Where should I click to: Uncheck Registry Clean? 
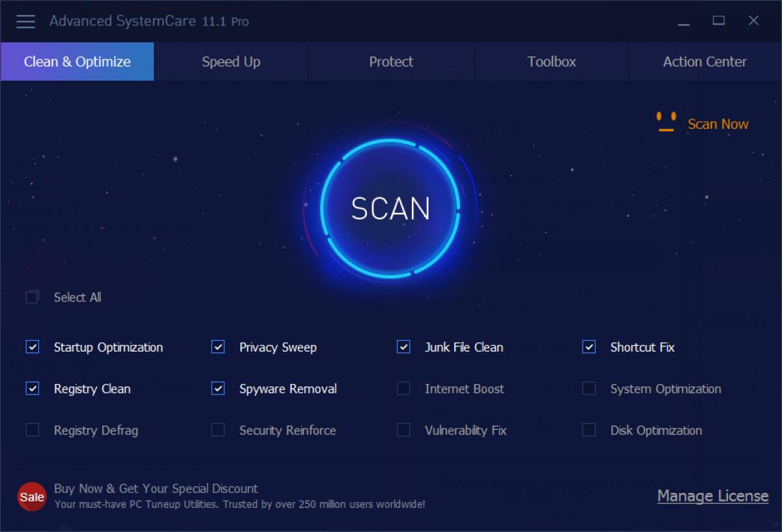click(x=32, y=389)
